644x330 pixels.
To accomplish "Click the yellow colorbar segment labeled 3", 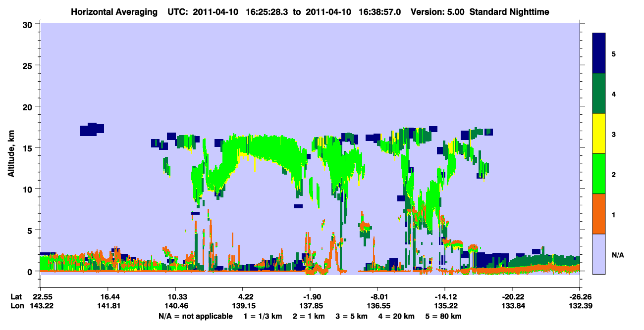I will [599, 134].
